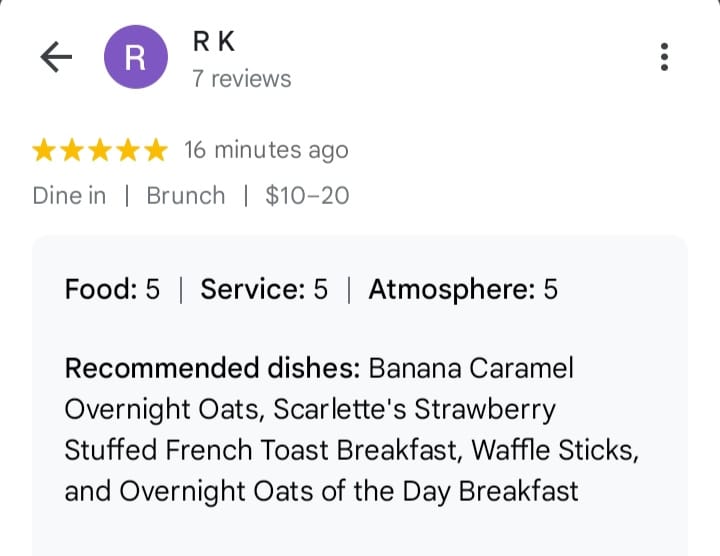Click the $10–20 price range
The height and width of the screenshot is (556, 720).
pos(307,195)
